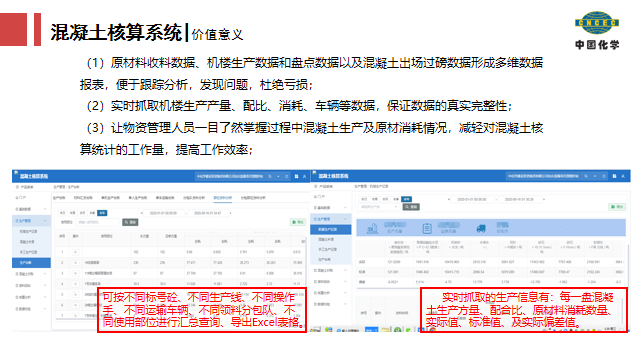
Task: Click the gray search button in right screenshot
Action: pyautogui.click(x=411, y=207)
